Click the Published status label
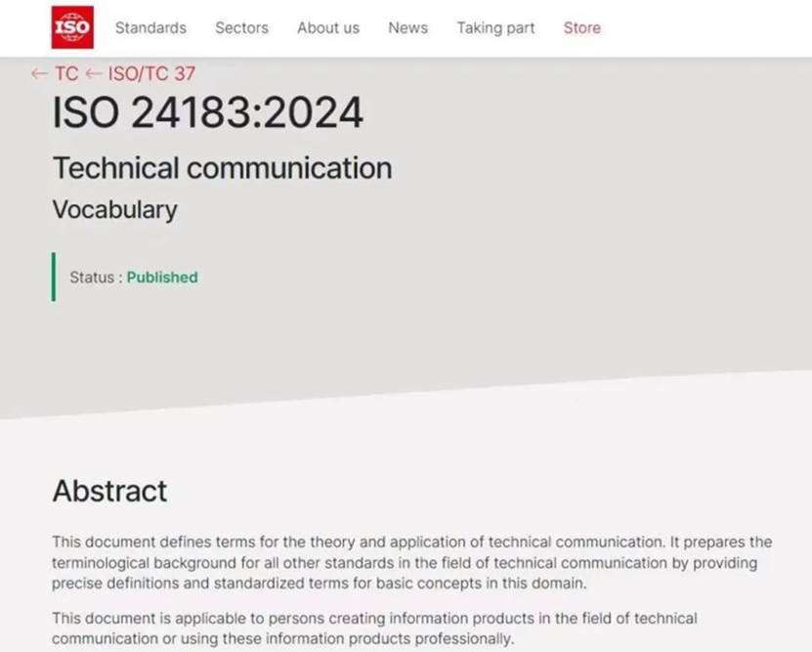The image size is (812, 652). (162, 277)
